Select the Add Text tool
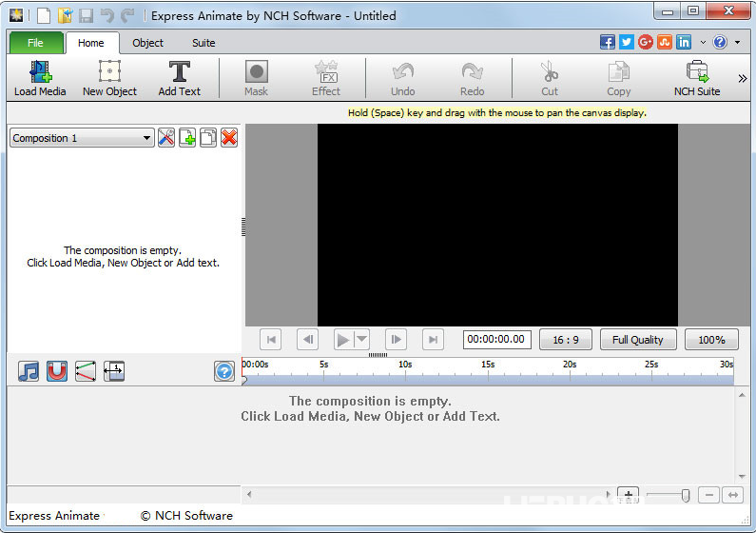 pyautogui.click(x=180, y=79)
